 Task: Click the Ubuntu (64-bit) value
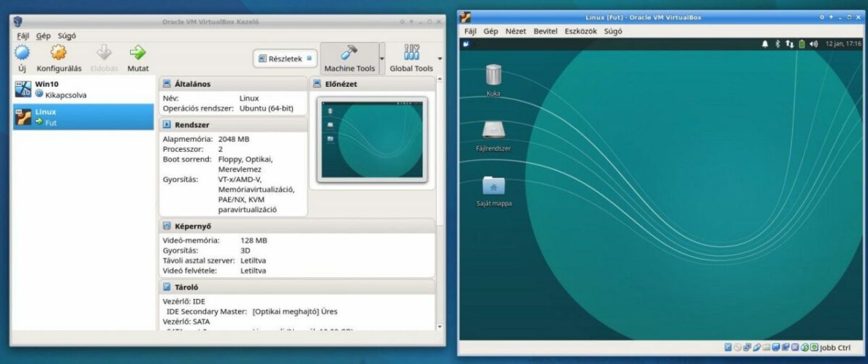coord(266,108)
